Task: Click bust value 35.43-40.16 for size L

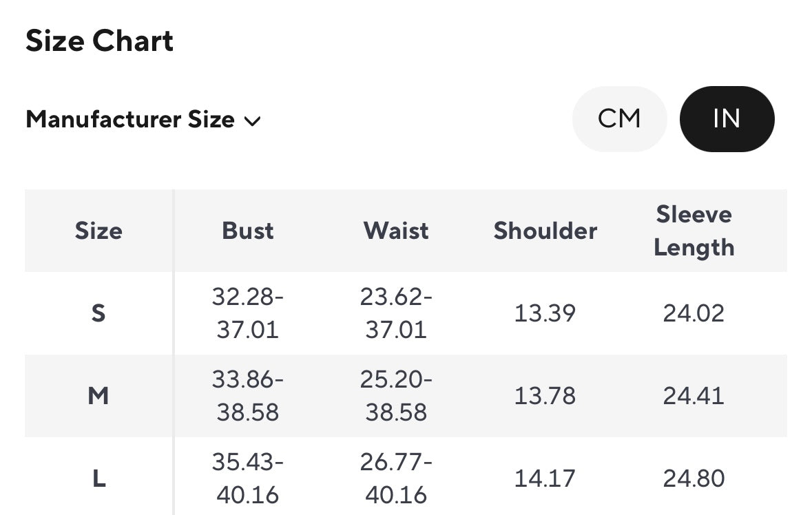Action: pos(248,479)
